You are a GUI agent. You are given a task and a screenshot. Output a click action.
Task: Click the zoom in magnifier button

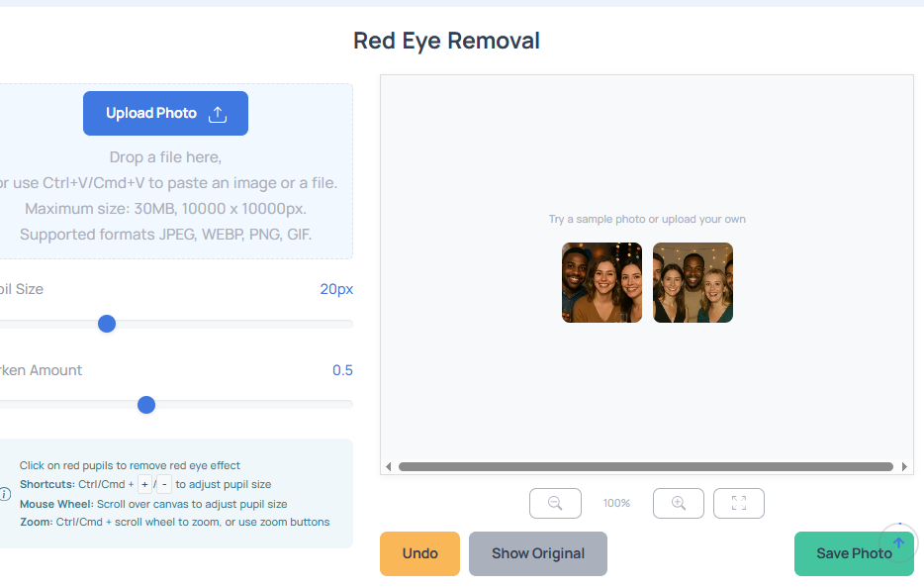pos(679,503)
